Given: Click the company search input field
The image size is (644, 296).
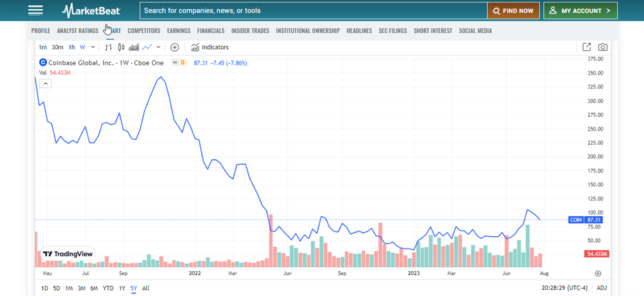Looking at the screenshot, I should [313, 11].
